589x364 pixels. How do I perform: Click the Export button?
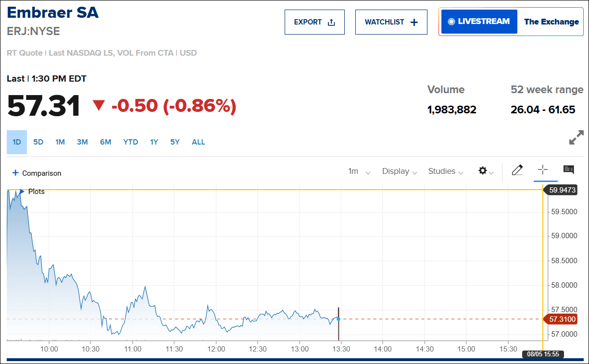tap(314, 22)
